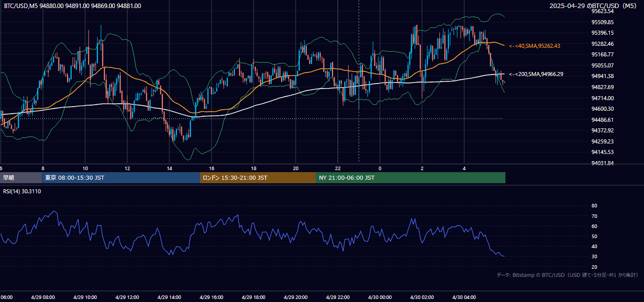Click hour tick 16 under price chart

pos(212,168)
